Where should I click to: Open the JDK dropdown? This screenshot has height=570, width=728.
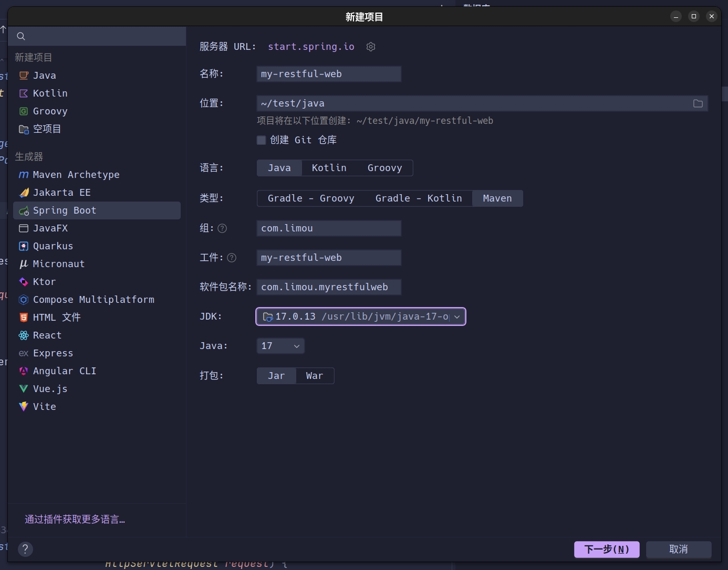pyautogui.click(x=361, y=316)
